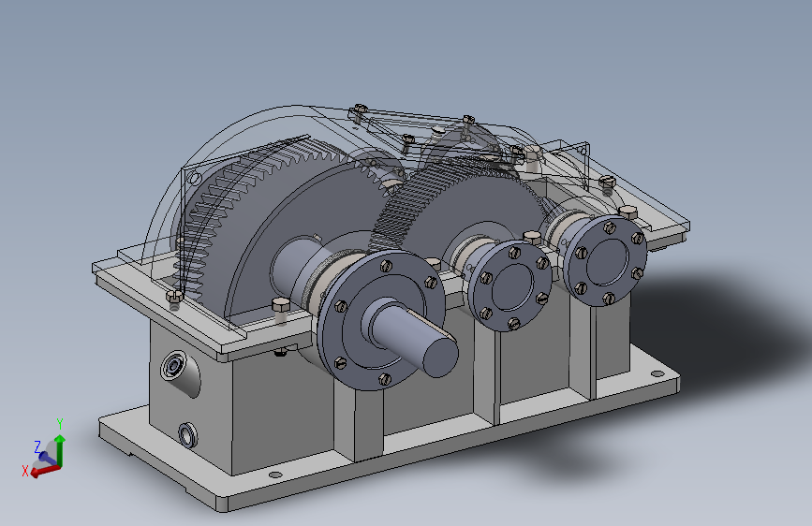Select the large bearing flange around the output shaft
812x526 pixels.
pos(382,320)
